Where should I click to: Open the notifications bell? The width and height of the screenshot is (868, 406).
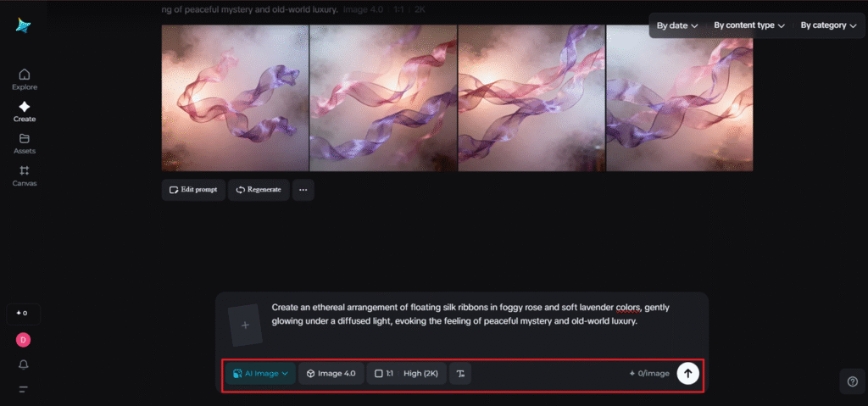(24, 364)
